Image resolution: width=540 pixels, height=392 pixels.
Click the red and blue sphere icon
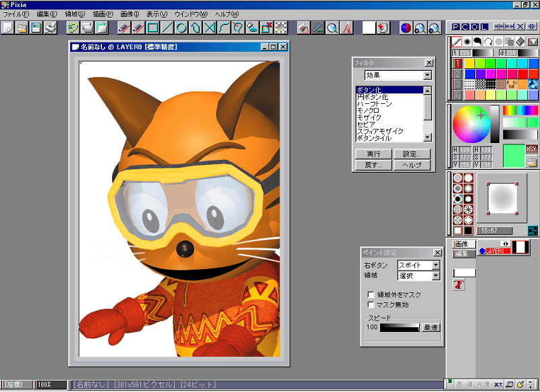coord(406,28)
